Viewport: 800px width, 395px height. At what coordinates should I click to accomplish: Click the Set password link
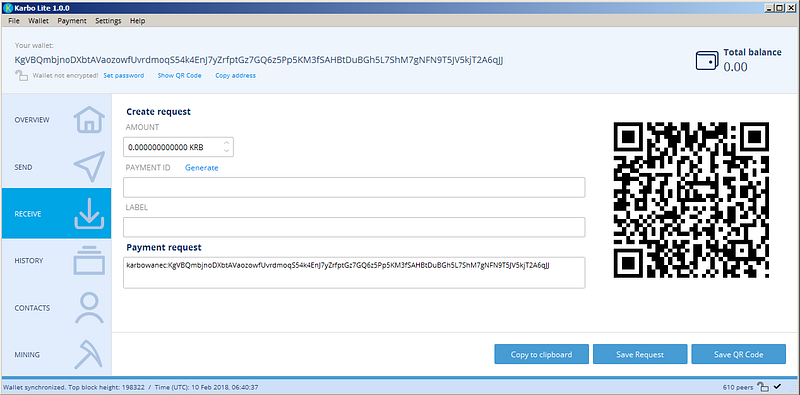123,76
